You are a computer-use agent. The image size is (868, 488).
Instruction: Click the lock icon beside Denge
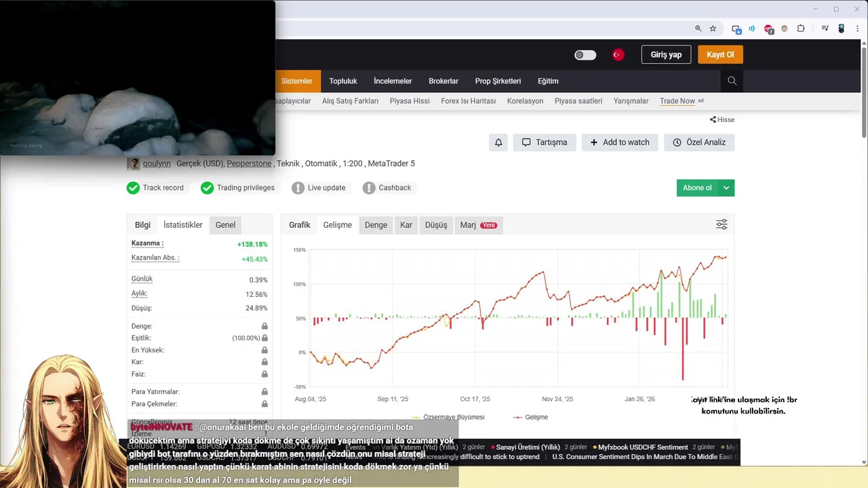[x=264, y=326]
